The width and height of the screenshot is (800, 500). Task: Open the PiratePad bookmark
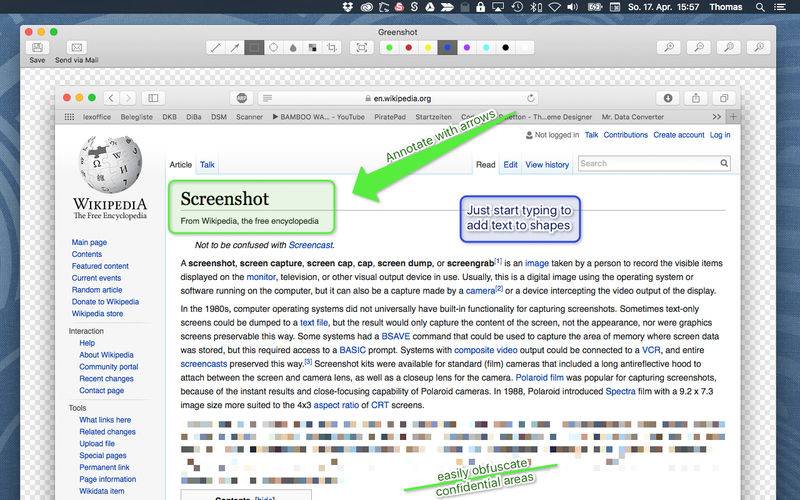tap(390, 117)
